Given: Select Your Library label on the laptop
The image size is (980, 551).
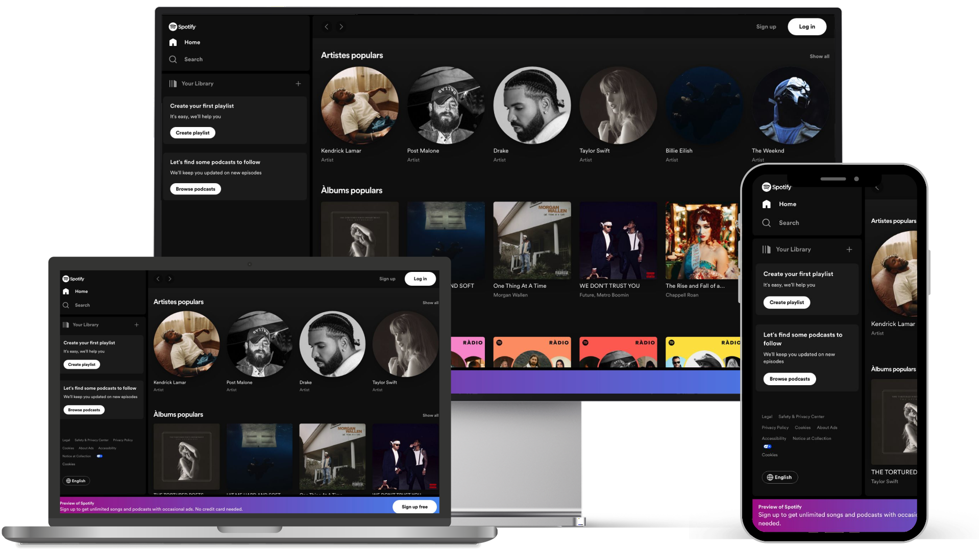Looking at the screenshot, I should [86, 324].
